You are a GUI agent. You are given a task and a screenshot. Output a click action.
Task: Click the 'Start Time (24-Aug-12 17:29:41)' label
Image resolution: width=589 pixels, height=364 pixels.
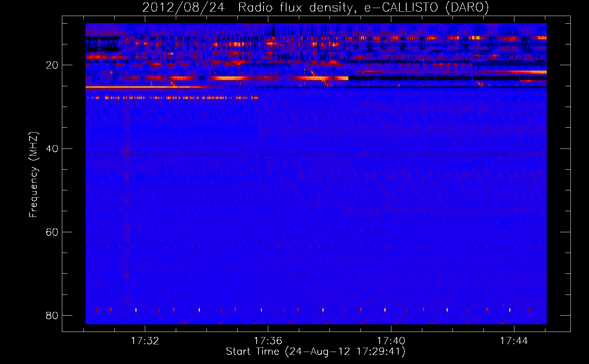click(316, 352)
